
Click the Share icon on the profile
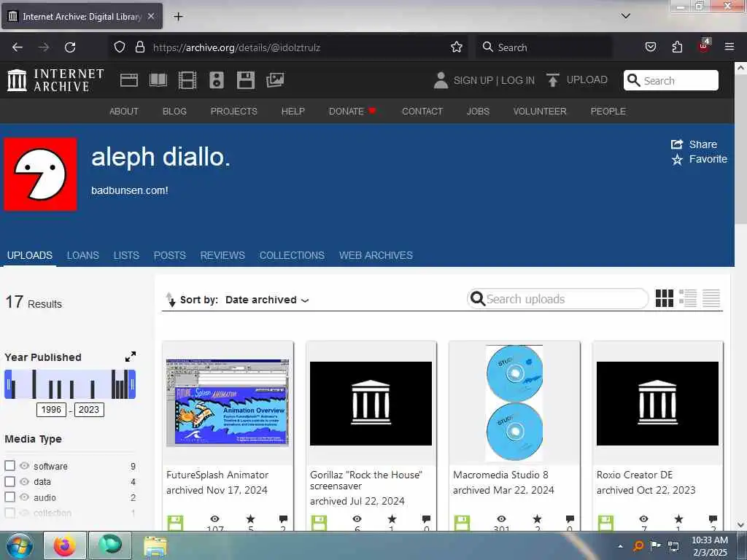(x=676, y=144)
